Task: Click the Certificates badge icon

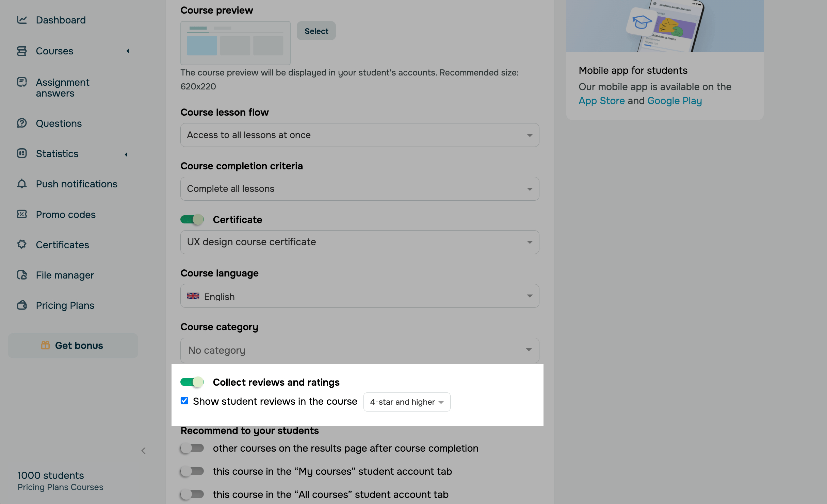Action: [x=22, y=244]
